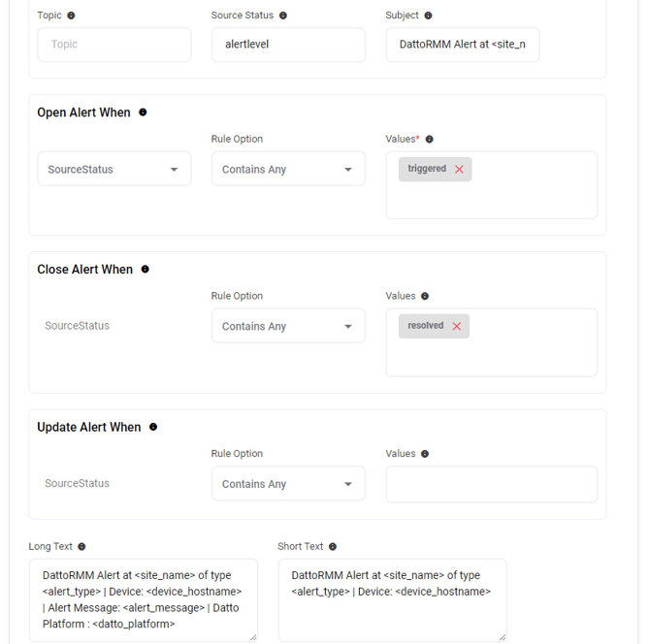Click the Source Status field containing alertlevel
Image resolution: width=650 pixels, height=644 pixels.
coord(288,45)
